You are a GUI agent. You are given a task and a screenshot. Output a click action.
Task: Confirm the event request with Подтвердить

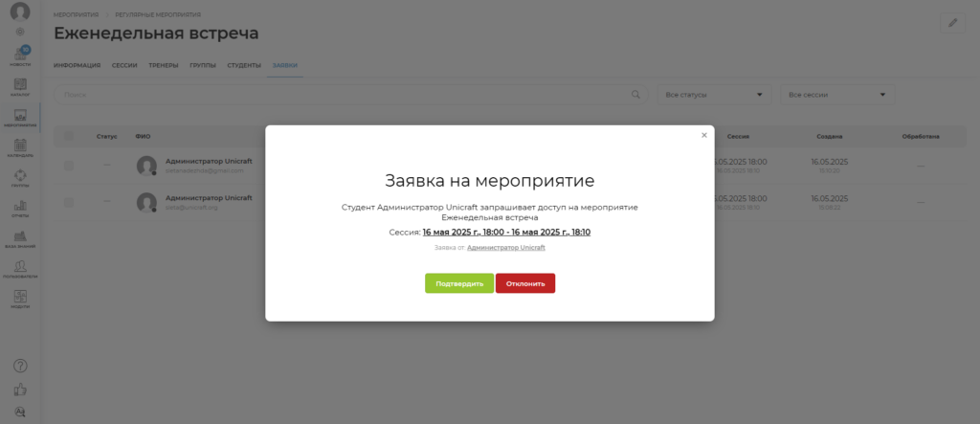pyautogui.click(x=459, y=283)
